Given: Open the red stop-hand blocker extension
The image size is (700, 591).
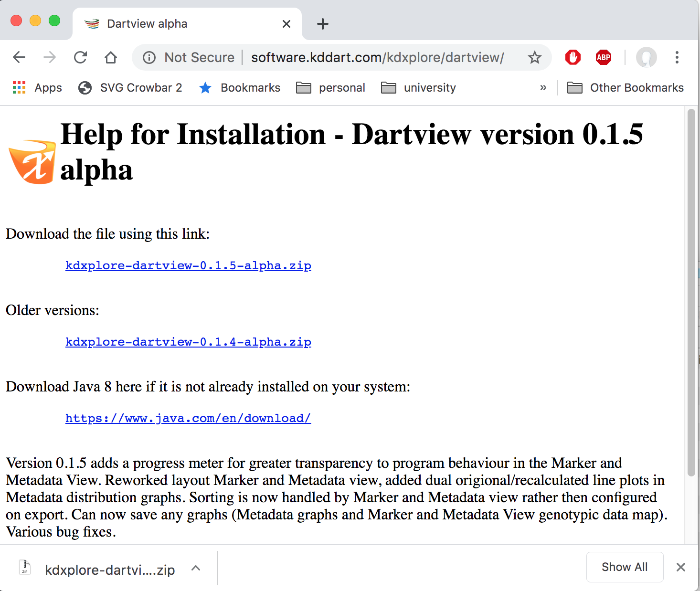Looking at the screenshot, I should click(573, 57).
